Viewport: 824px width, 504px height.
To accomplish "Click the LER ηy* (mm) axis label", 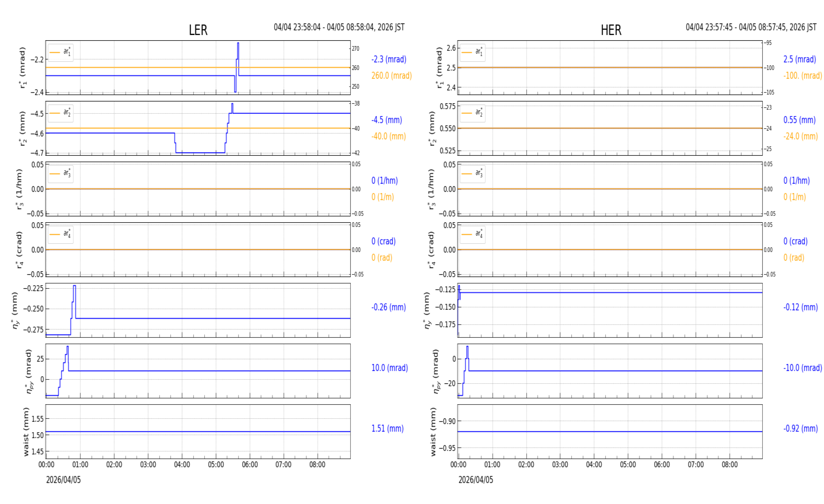I will tap(16, 310).
